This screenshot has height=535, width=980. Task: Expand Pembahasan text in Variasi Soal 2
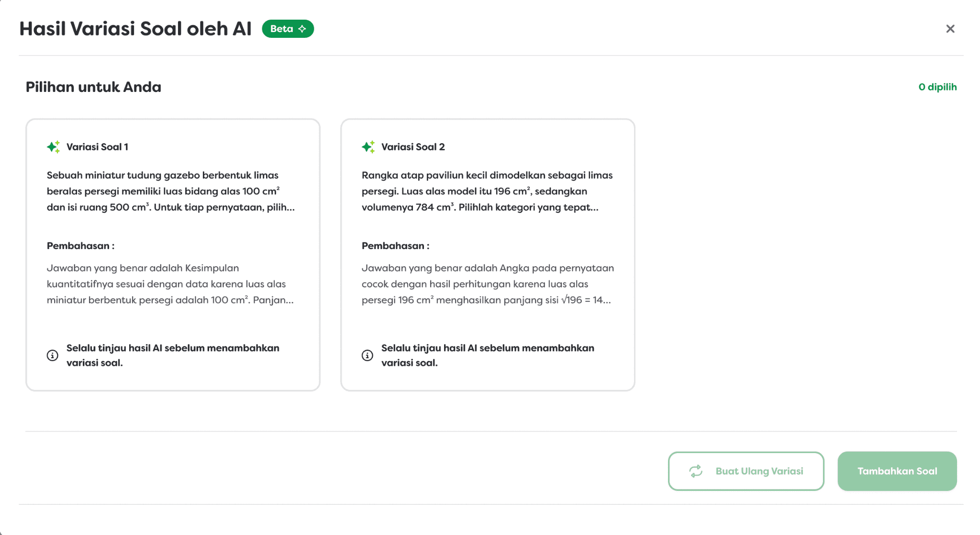coord(488,284)
